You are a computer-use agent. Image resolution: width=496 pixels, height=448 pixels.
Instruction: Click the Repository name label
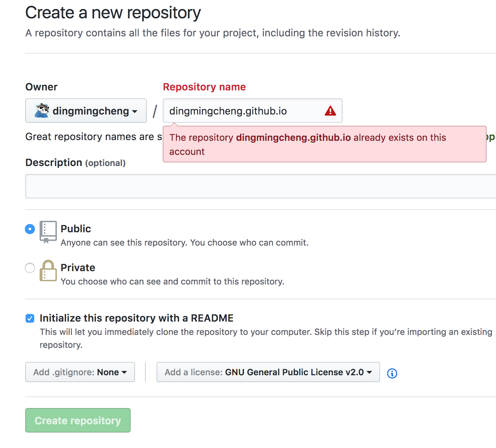204,87
